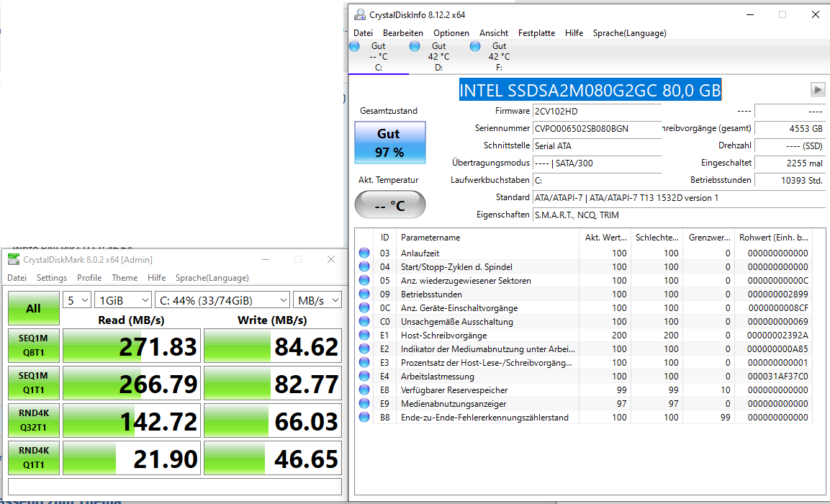Click the empty comment bar in CrystalDiskMark
830x504 pixels.
pos(175,487)
